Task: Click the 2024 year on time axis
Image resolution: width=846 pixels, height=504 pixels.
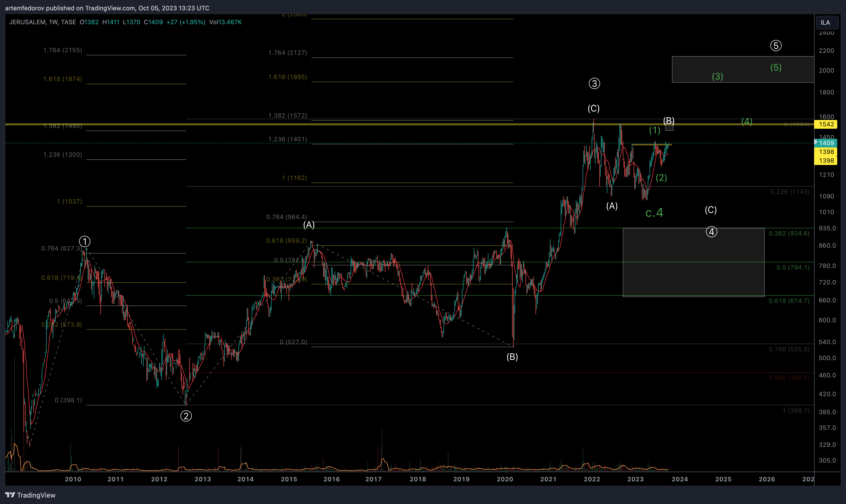Action: pos(680,479)
